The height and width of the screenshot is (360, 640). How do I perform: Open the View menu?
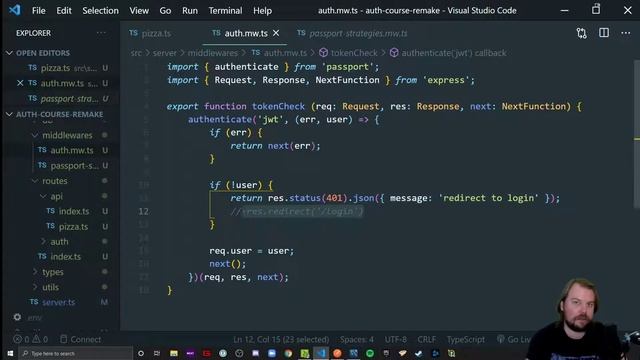click(139, 11)
